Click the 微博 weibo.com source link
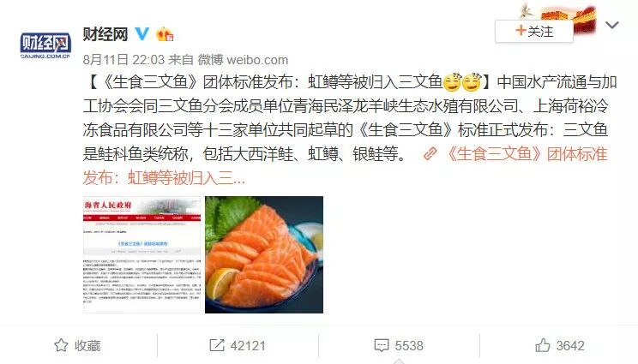The image size is (638, 364). tap(243, 60)
